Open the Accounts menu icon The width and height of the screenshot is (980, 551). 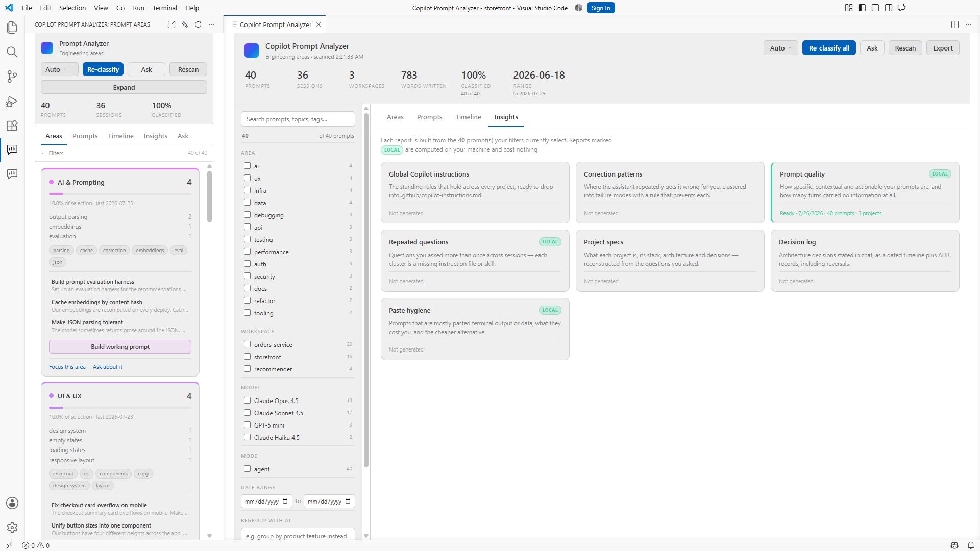[12, 503]
